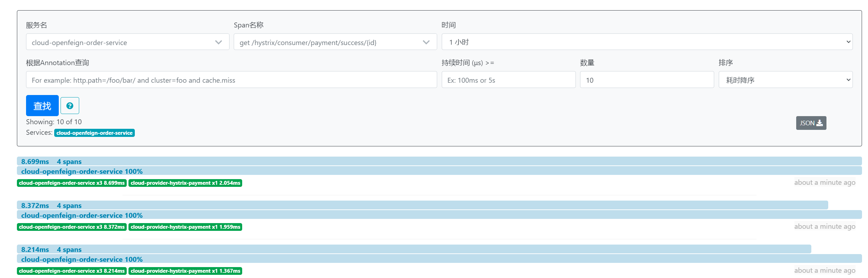
Task: Open the 时间 lookback dropdown showing 1 小时
Action: pos(647,42)
